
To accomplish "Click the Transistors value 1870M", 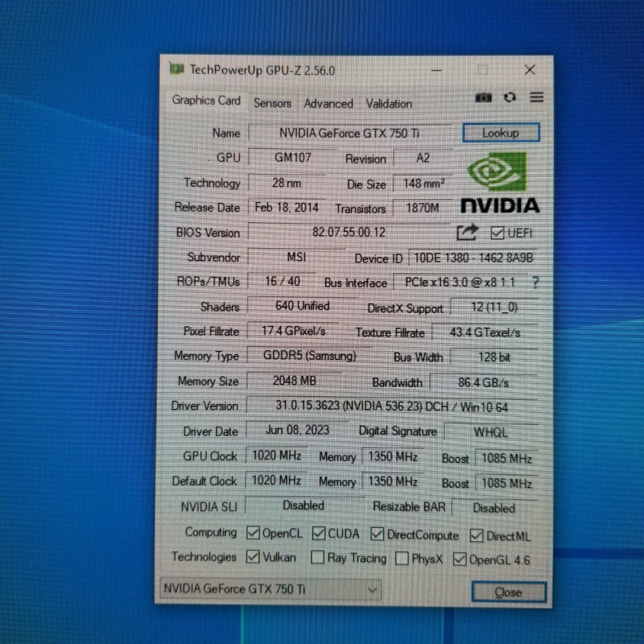I will (422, 208).
